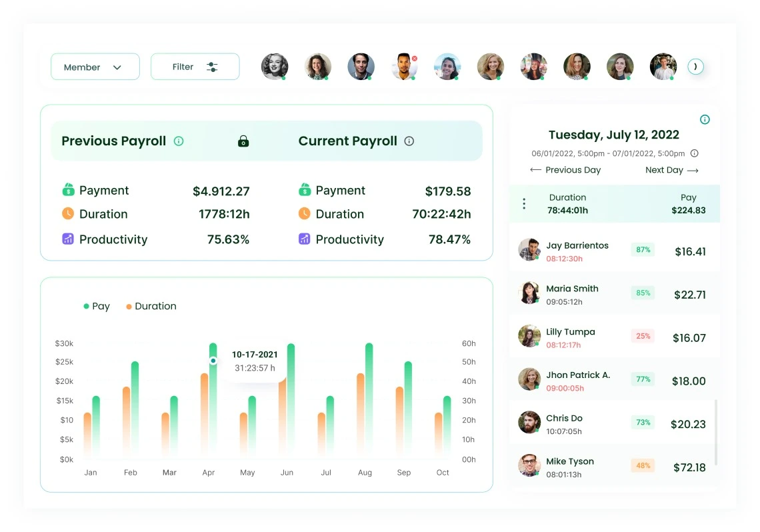Screen dimensions: 760x532
Task: Toggle the Pay series legend
Action: (x=97, y=306)
